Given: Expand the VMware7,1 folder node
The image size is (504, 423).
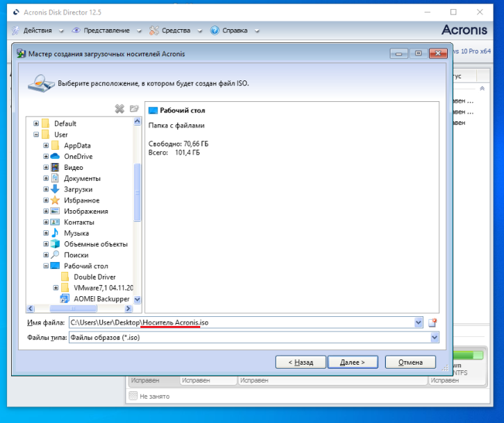Looking at the screenshot, I should pyautogui.click(x=56, y=288).
